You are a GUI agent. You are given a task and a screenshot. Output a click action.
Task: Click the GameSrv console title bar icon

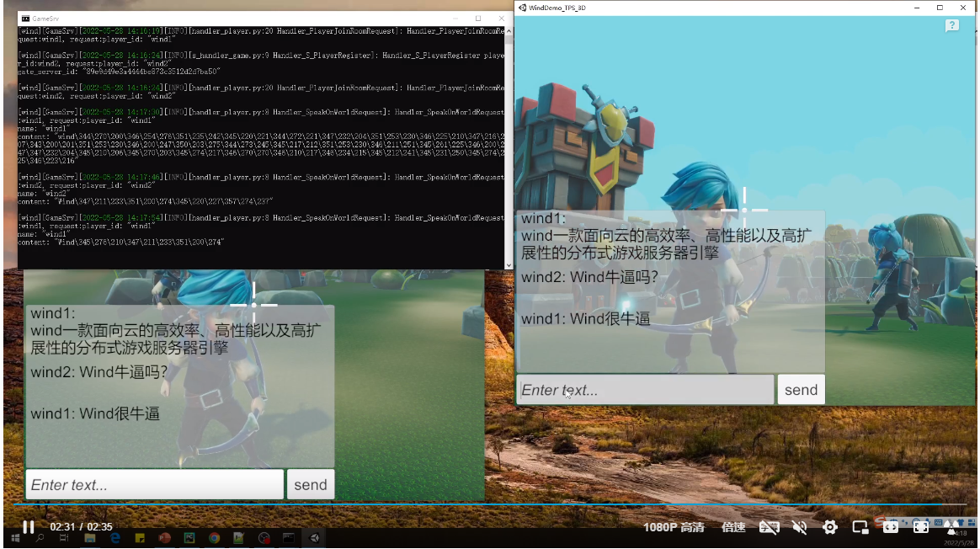(x=25, y=19)
